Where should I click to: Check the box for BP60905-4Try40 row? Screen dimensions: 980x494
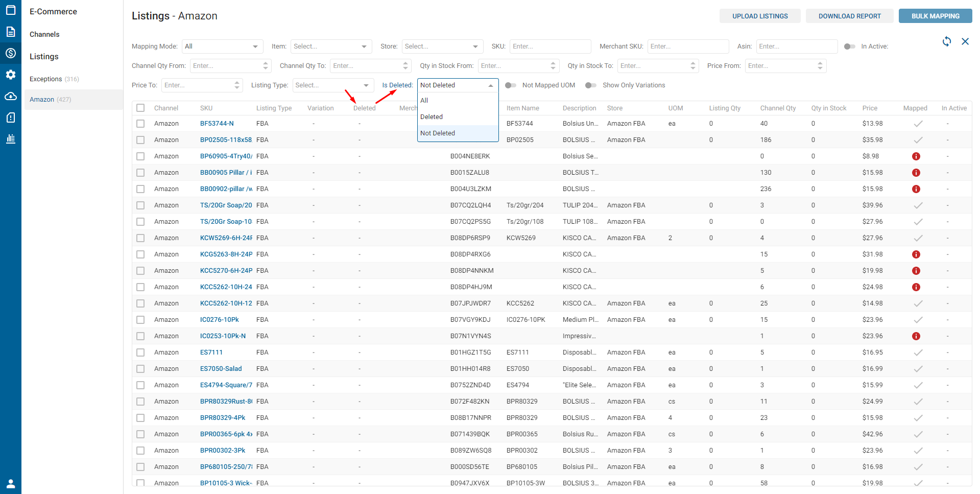[x=140, y=156]
